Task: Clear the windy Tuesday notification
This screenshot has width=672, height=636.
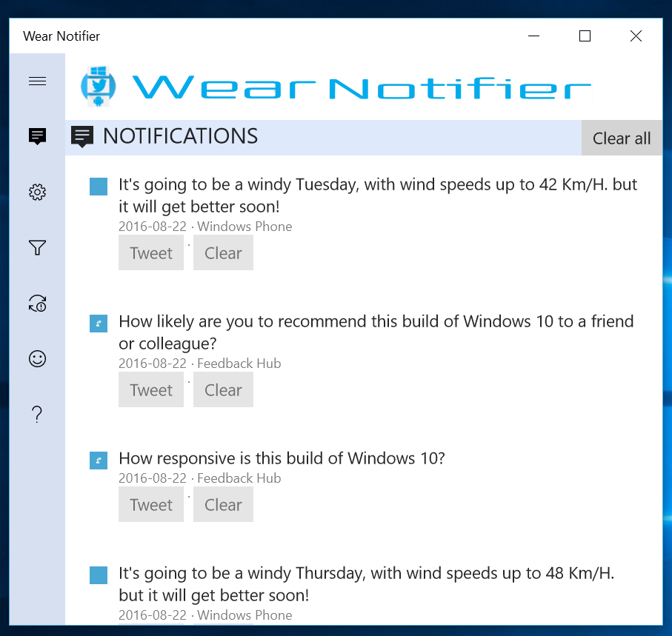Action: tap(223, 252)
